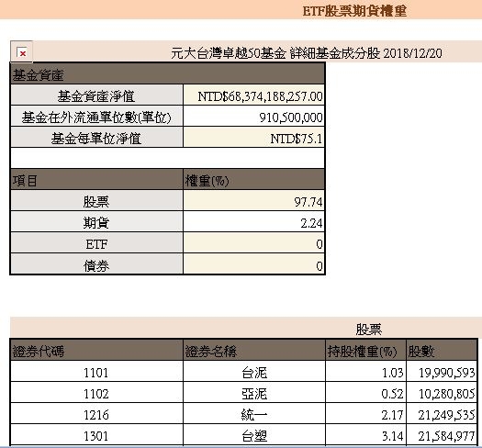Select the share count 21,584,977
Image resolution: width=482 pixels, height=448 pixels.
(x=446, y=436)
